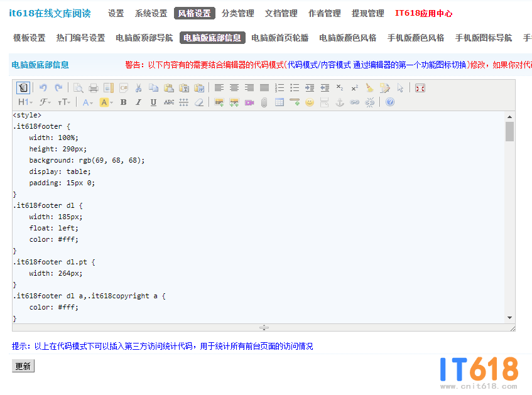Toggle the HTML source code mode icon
This screenshot has width=532, height=395.
23,88
